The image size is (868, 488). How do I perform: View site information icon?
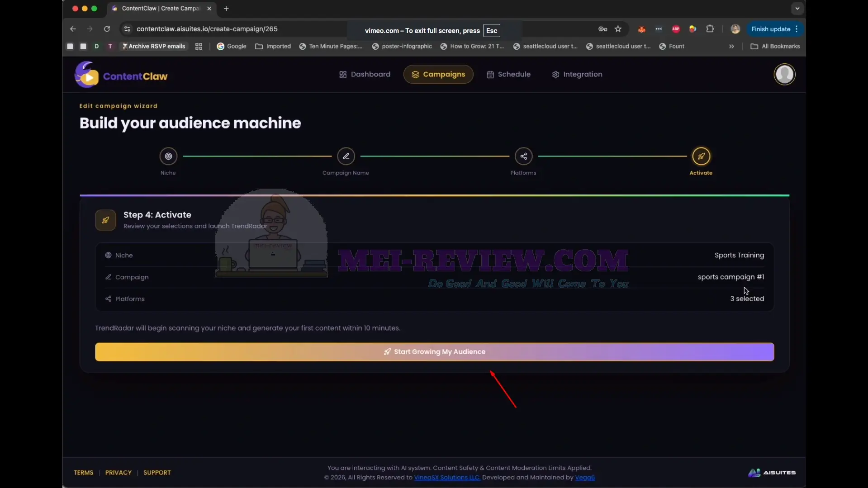pyautogui.click(x=127, y=29)
